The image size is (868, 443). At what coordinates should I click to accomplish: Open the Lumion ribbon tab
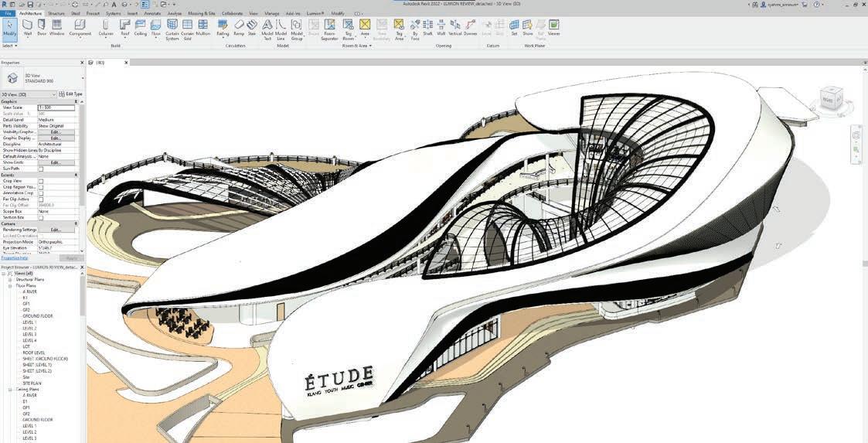click(316, 12)
